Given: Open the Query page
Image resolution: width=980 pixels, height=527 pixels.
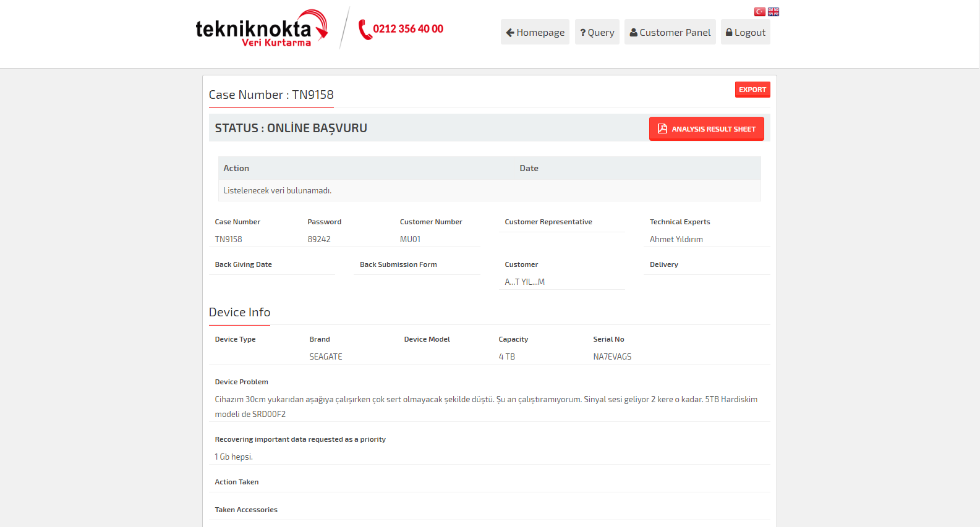Looking at the screenshot, I should pos(597,32).
